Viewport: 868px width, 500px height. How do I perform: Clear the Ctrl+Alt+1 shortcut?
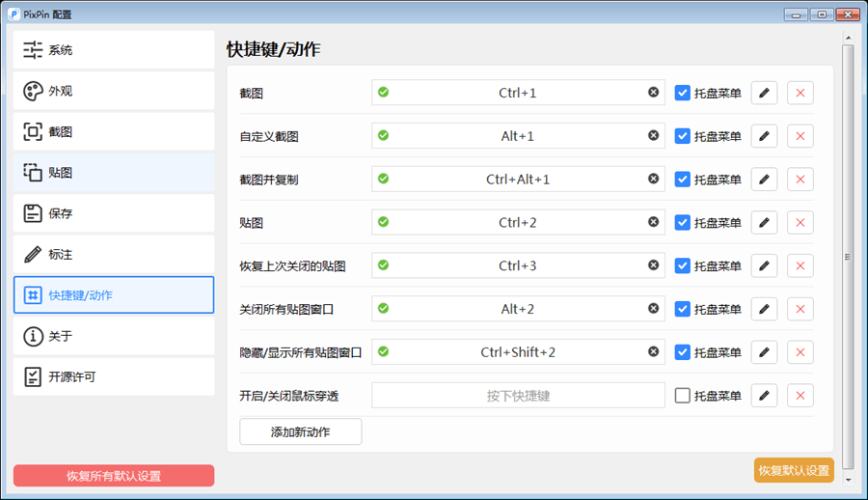click(x=653, y=179)
